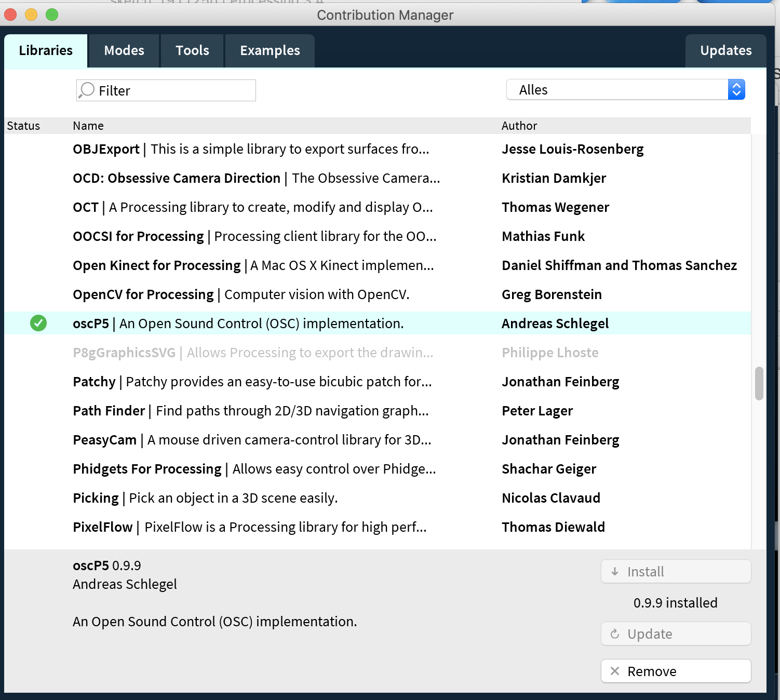Select the PixelFlow library row
This screenshot has width=780, height=700.
click(x=378, y=527)
